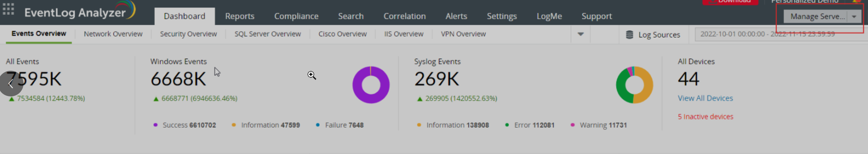
Task: Switch to the Reports tab
Action: click(240, 16)
